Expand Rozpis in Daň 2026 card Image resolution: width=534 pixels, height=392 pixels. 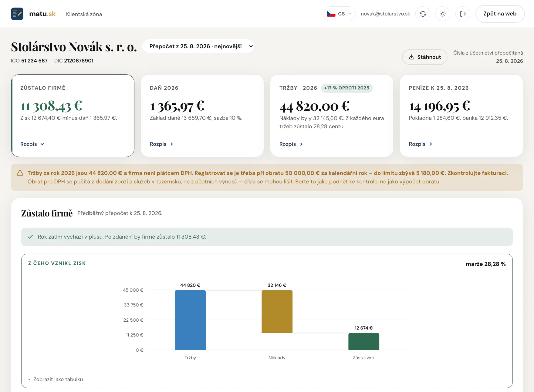(162, 144)
